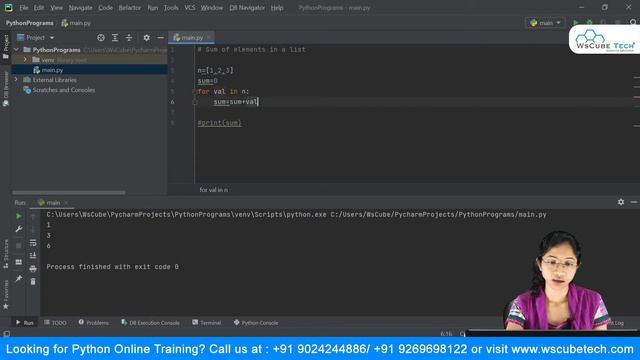Click Collapse All in Project panel
Screen dimensions: 640x360
point(129,38)
